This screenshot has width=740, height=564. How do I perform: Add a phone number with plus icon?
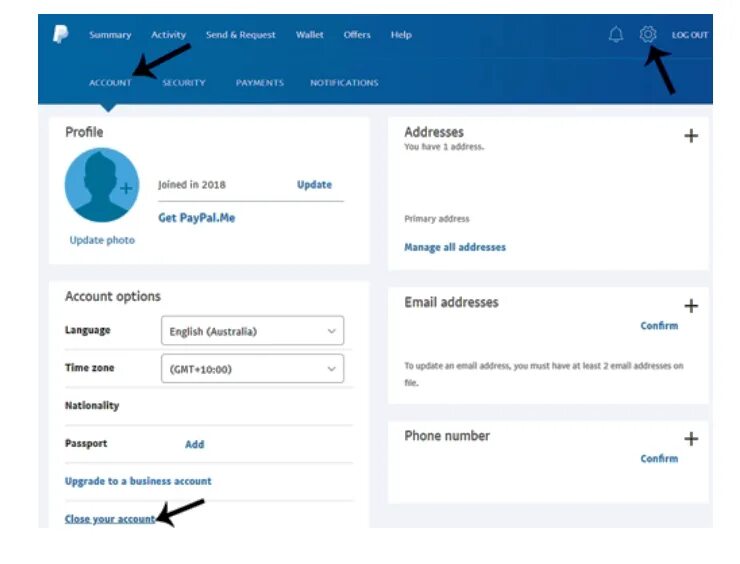pos(691,439)
